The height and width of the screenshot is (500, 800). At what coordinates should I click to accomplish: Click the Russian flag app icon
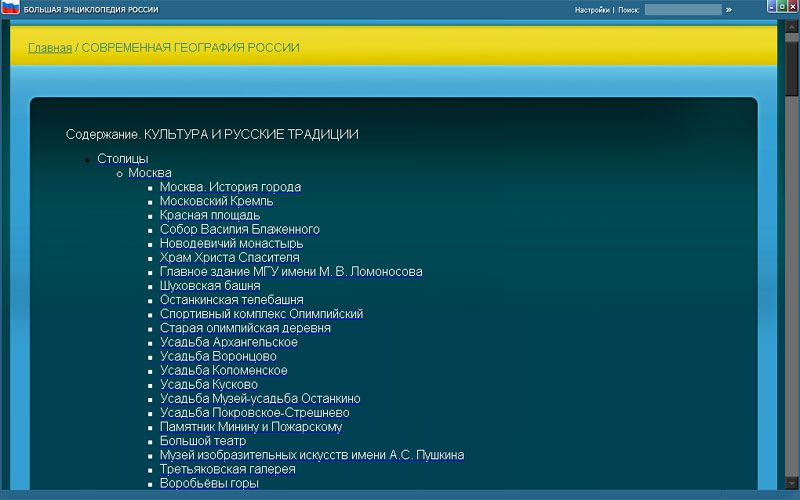(x=10, y=8)
